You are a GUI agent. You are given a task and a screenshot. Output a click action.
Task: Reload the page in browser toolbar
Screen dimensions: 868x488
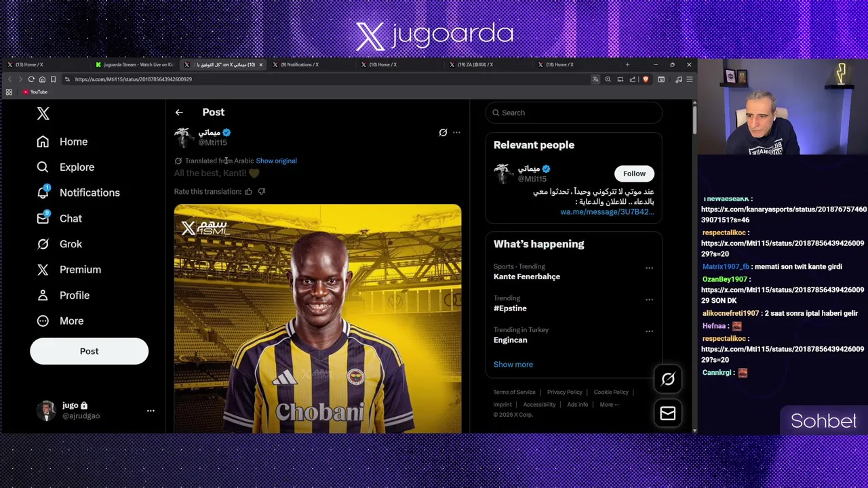[x=31, y=79]
